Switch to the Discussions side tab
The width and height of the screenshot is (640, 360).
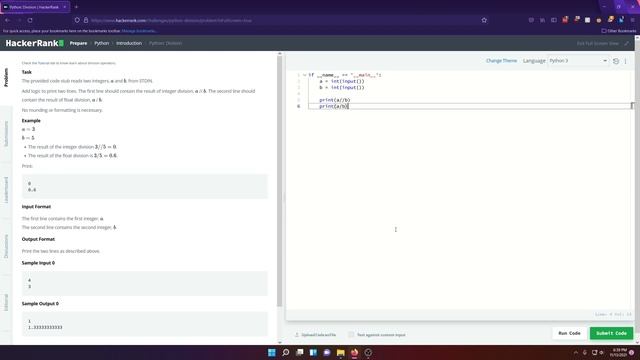coord(6,246)
